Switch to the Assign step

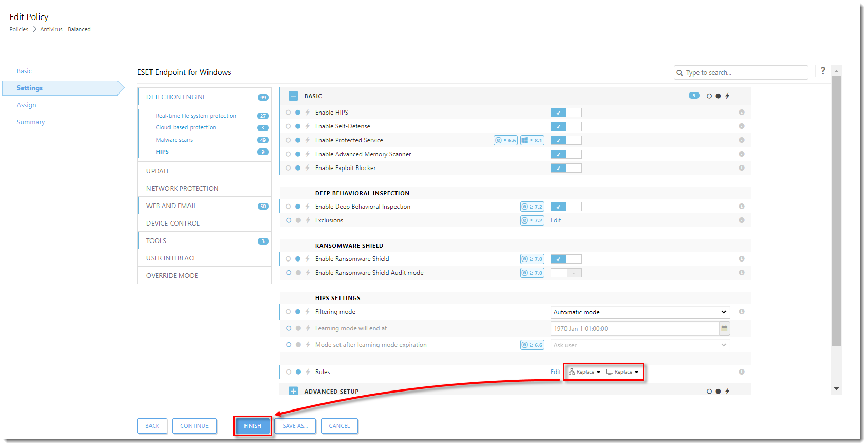click(x=26, y=105)
